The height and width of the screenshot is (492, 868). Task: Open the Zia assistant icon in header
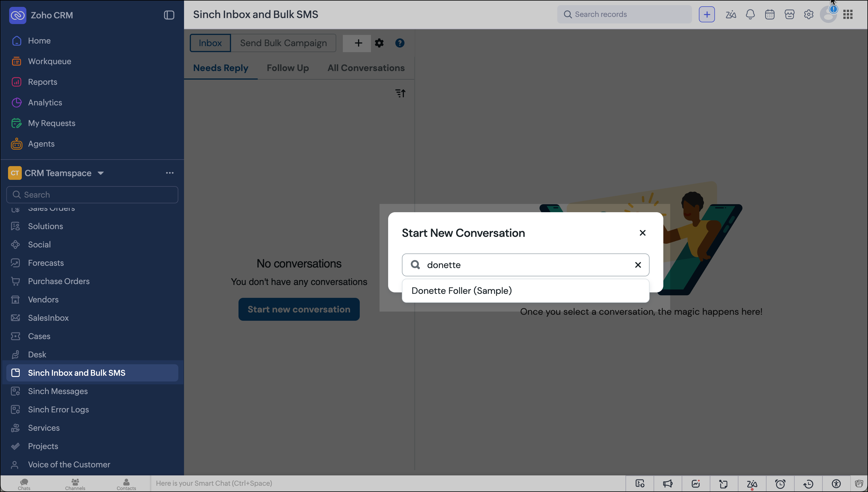[731, 15]
